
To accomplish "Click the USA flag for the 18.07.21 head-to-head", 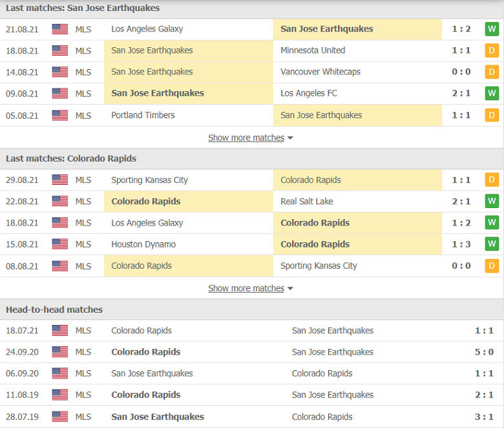I will pos(60,331).
